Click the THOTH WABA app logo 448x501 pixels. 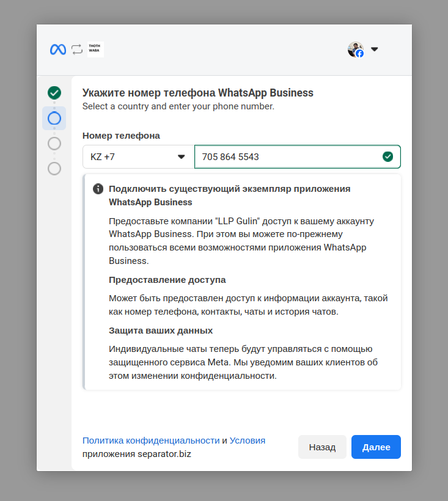click(x=95, y=49)
